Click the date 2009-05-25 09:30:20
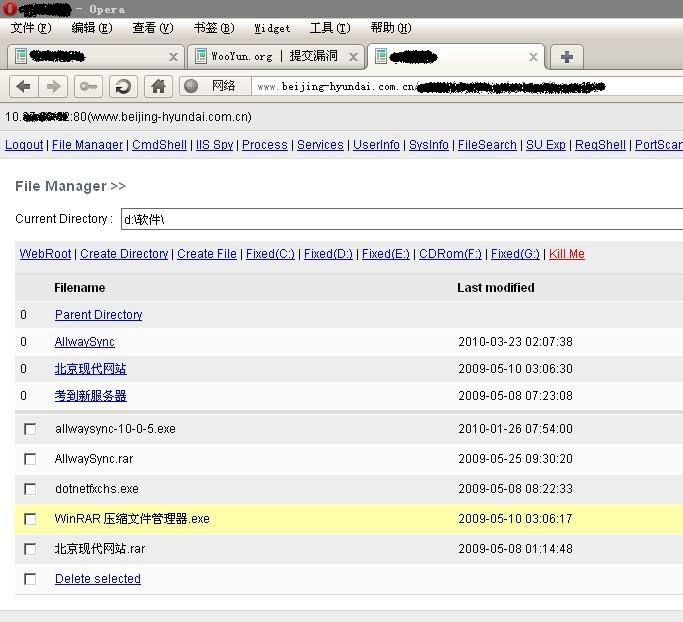The image size is (683, 622). point(515,459)
